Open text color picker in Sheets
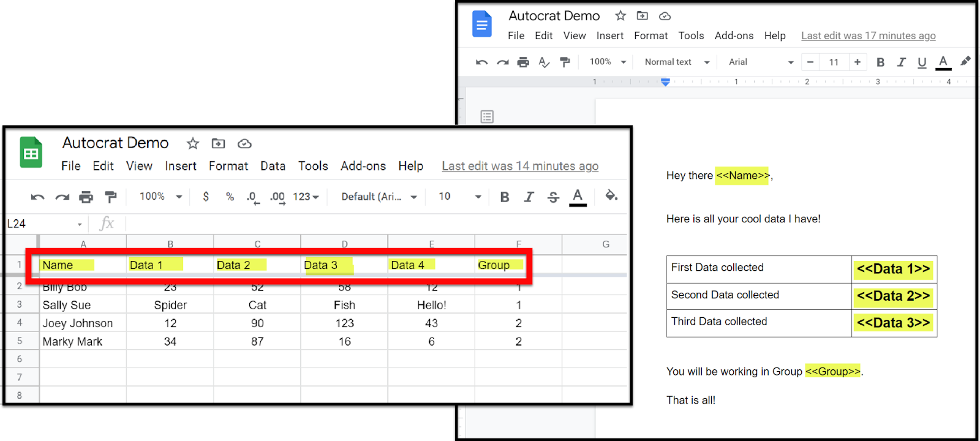Screen dimensions: 980x441 [x=578, y=197]
